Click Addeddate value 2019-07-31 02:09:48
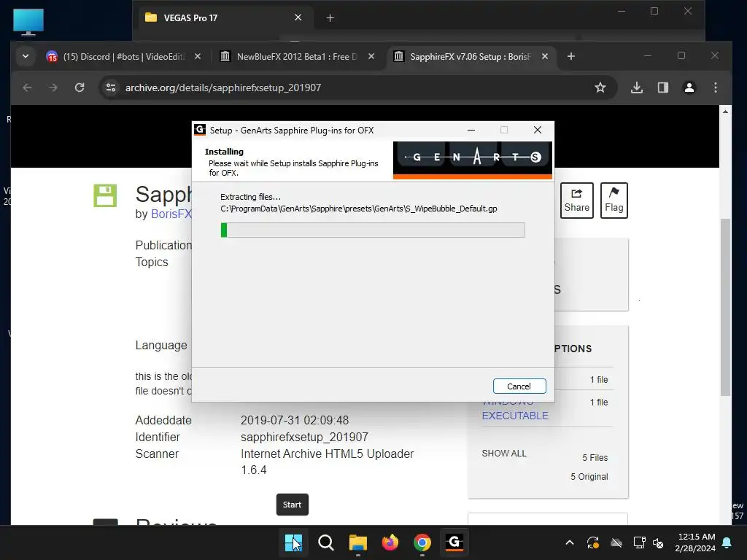 pyautogui.click(x=295, y=421)
